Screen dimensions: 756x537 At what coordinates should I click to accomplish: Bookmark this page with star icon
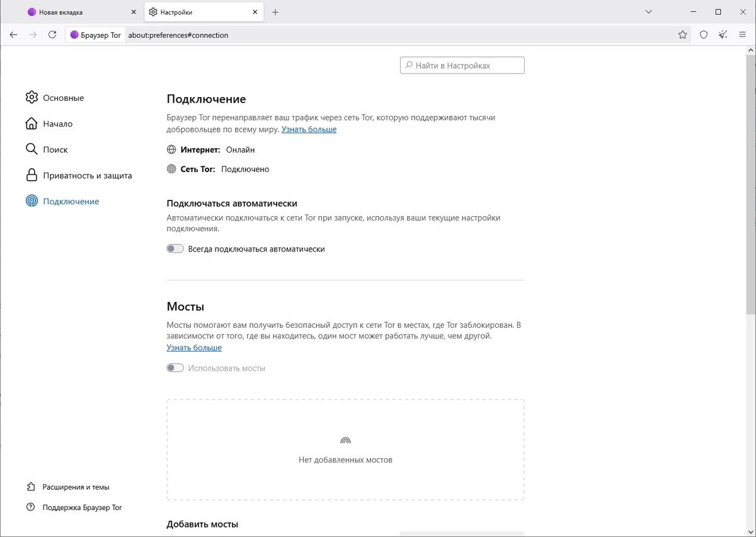[682, 35]
